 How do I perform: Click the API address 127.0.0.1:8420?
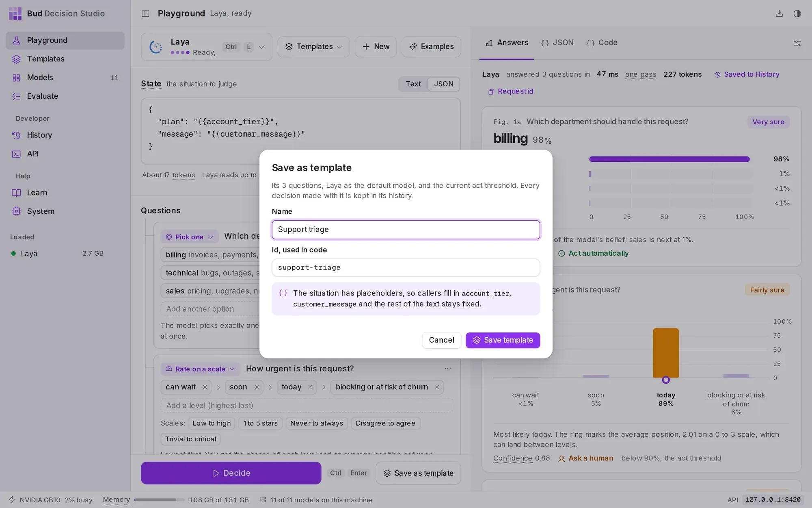pyautogui.click(x=773, y=500)
